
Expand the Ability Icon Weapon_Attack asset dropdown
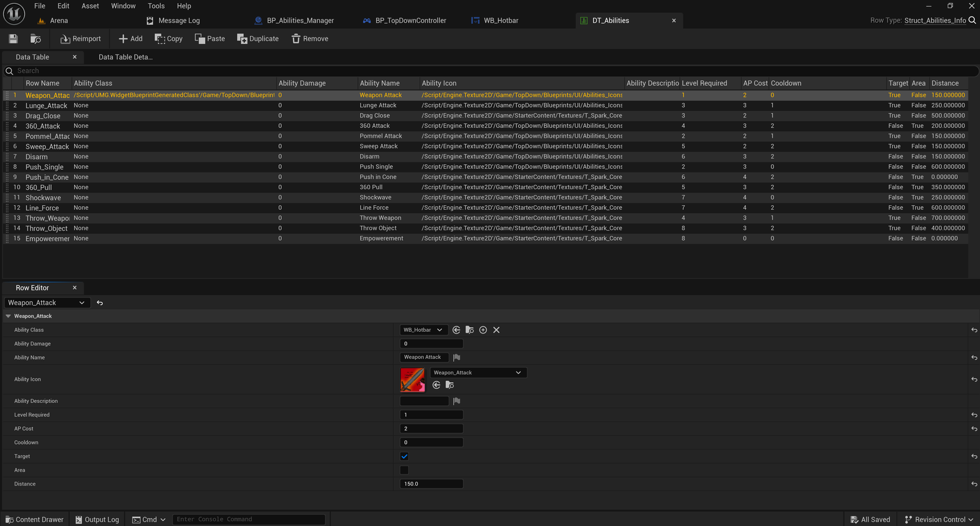point(478,372)
